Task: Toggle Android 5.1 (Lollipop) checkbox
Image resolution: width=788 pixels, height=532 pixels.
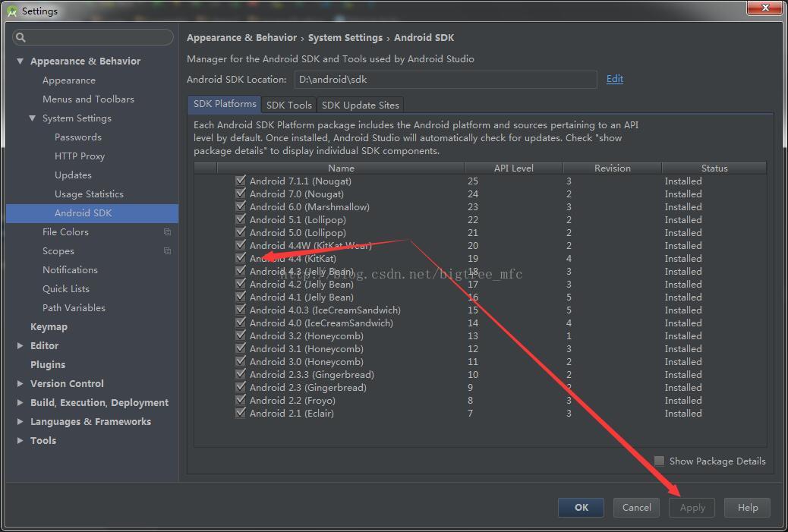Action: (241, 219)
